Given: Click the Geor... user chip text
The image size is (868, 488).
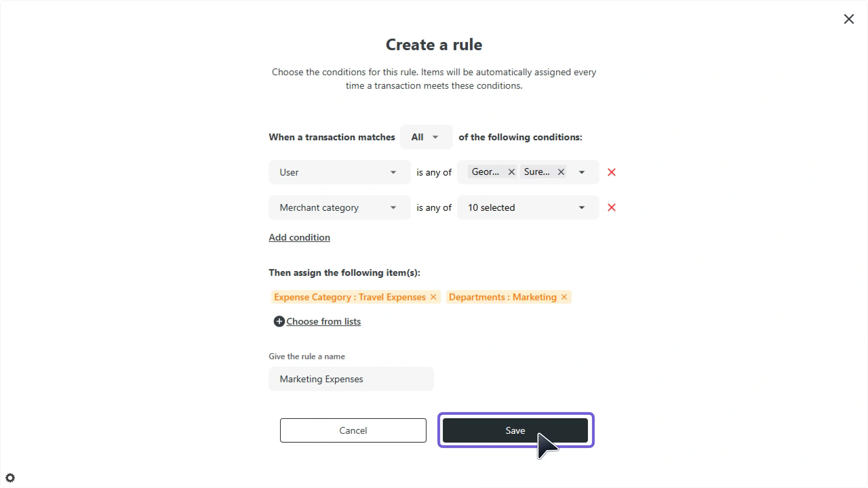Looking at the screenshot, I should pyautogui.click(x=485, y=172).
